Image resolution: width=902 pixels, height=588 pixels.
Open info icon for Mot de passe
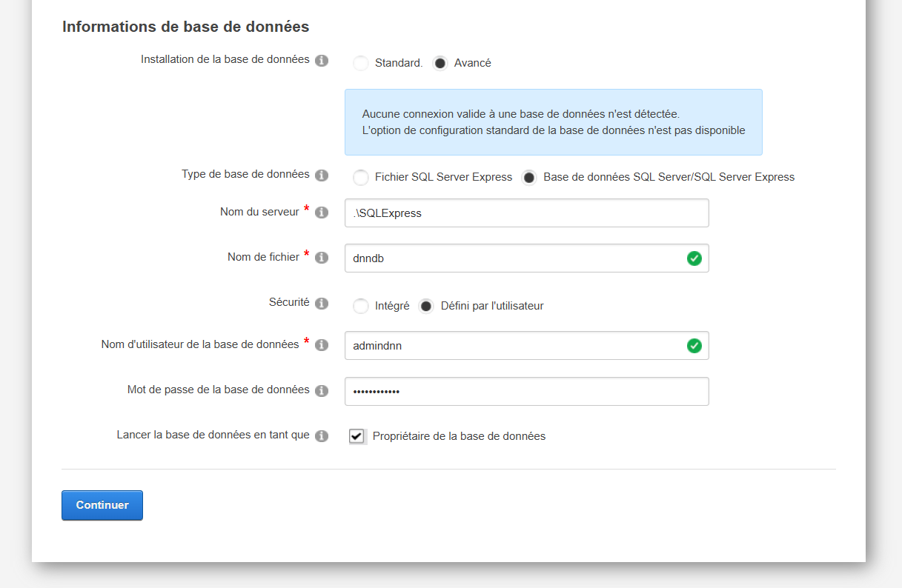322,391
